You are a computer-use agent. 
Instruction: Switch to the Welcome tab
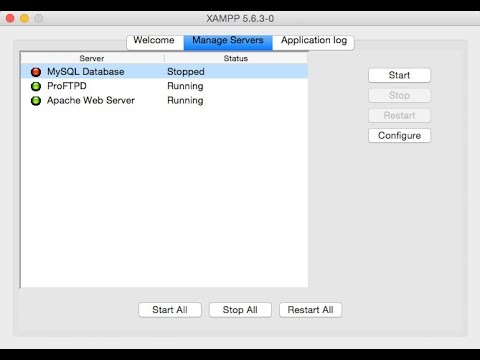155,42
